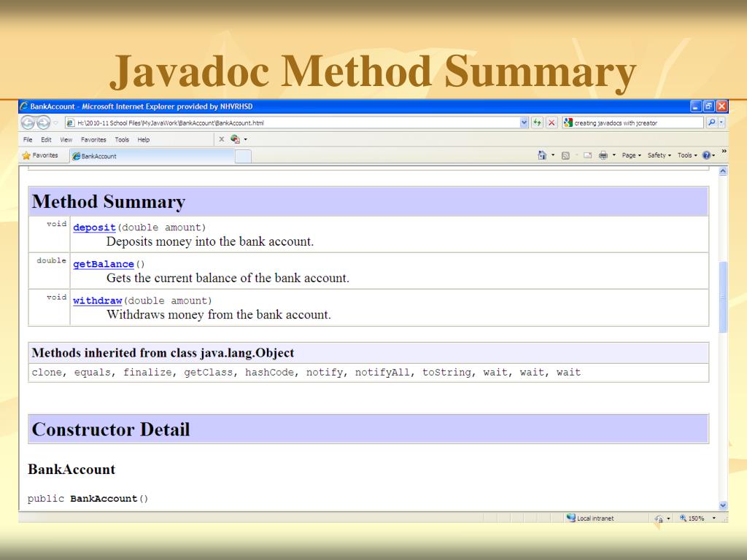
Task: Expand the Print options dropdown arrow
Action: click(614, 155)
